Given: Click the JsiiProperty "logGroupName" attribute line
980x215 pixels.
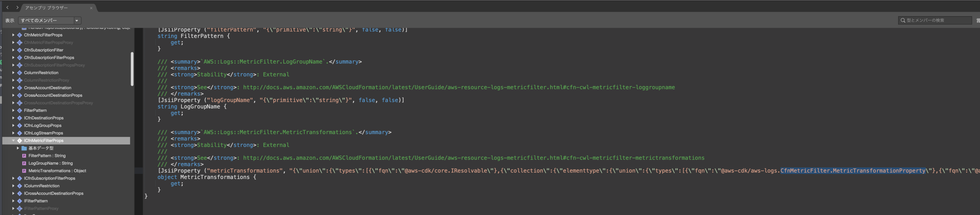Looking at the screenshot, I should pos(281,100).
